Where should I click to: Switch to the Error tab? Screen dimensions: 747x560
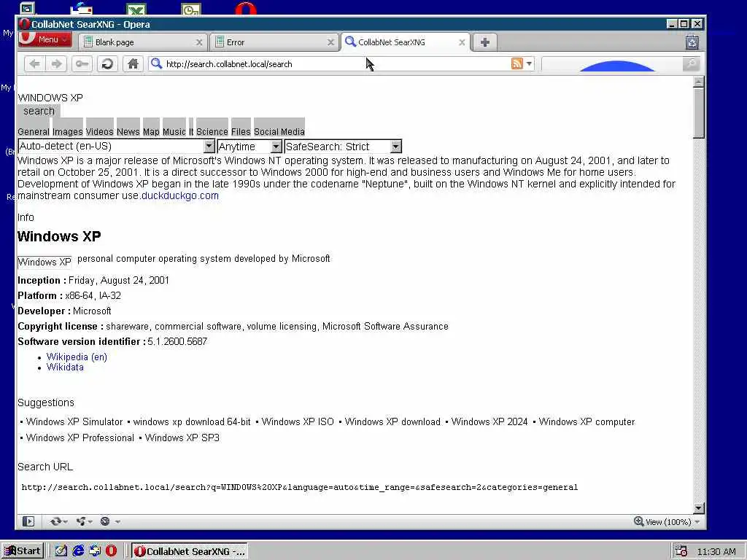[x=274, y=42]
